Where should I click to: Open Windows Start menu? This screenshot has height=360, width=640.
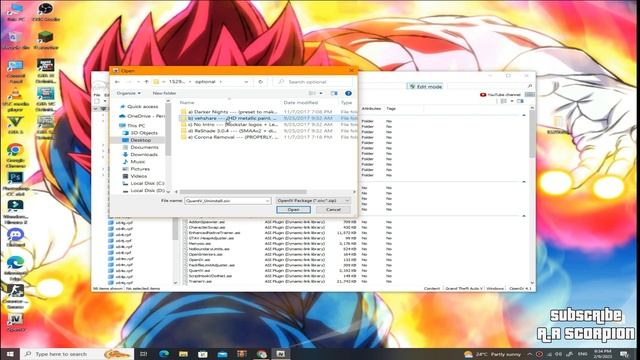tap(10, 354)
